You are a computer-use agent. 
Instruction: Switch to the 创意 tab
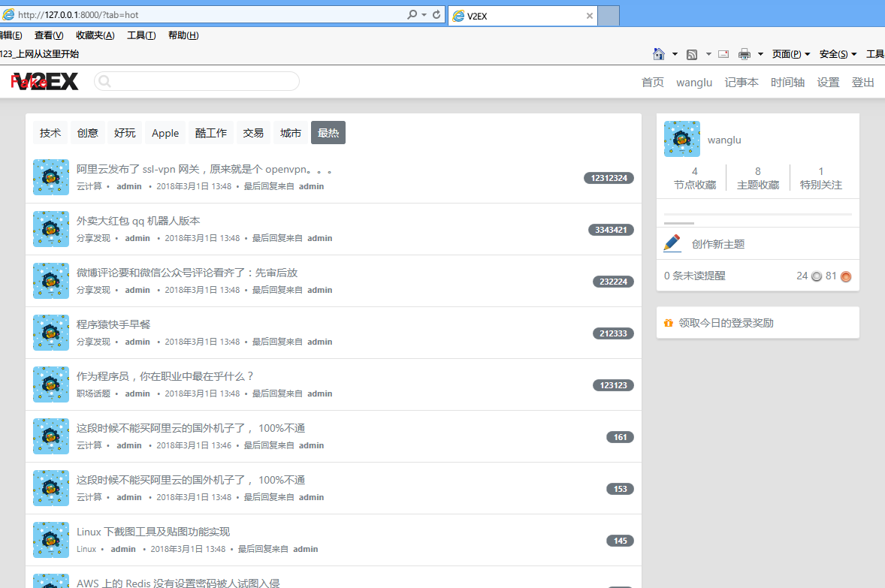[x=87, y=133]
